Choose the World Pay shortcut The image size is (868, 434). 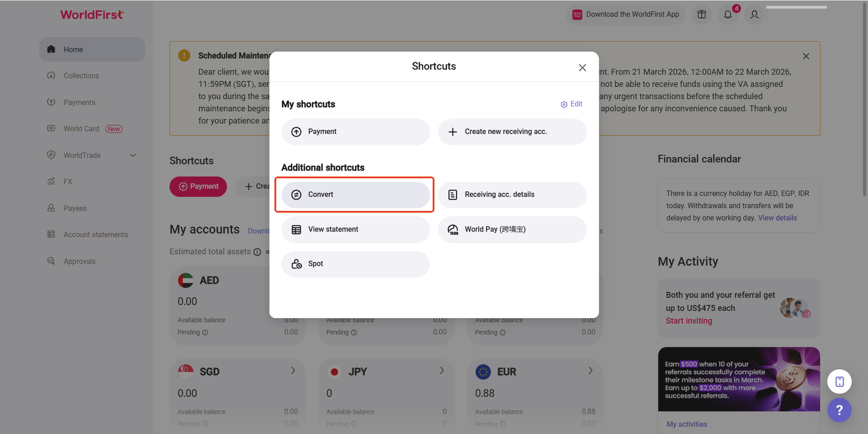tap(512, 229)
